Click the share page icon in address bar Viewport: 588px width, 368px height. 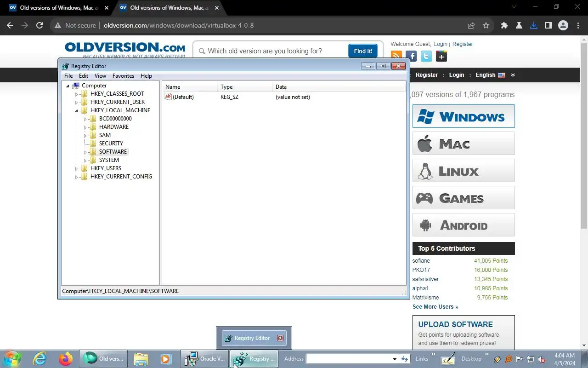coord(471,25)
